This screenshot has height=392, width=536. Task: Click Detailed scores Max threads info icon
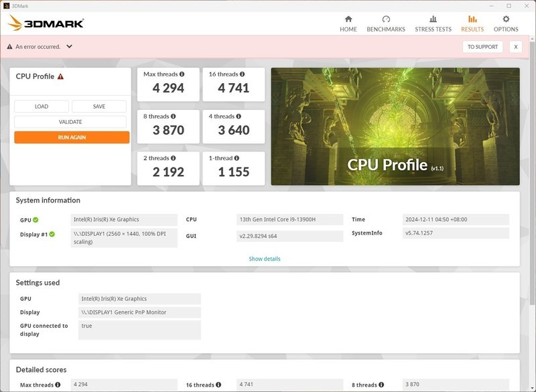[x=58, y=385]
